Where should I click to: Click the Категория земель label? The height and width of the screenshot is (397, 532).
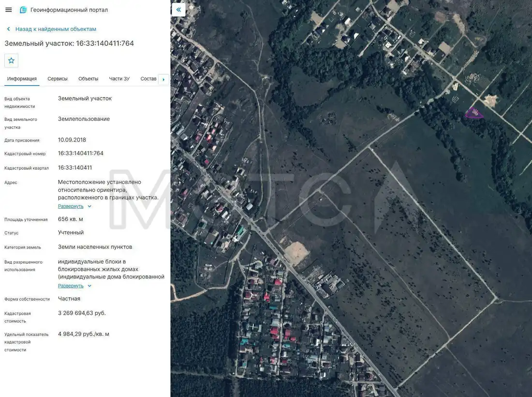(x=23, y=248)
